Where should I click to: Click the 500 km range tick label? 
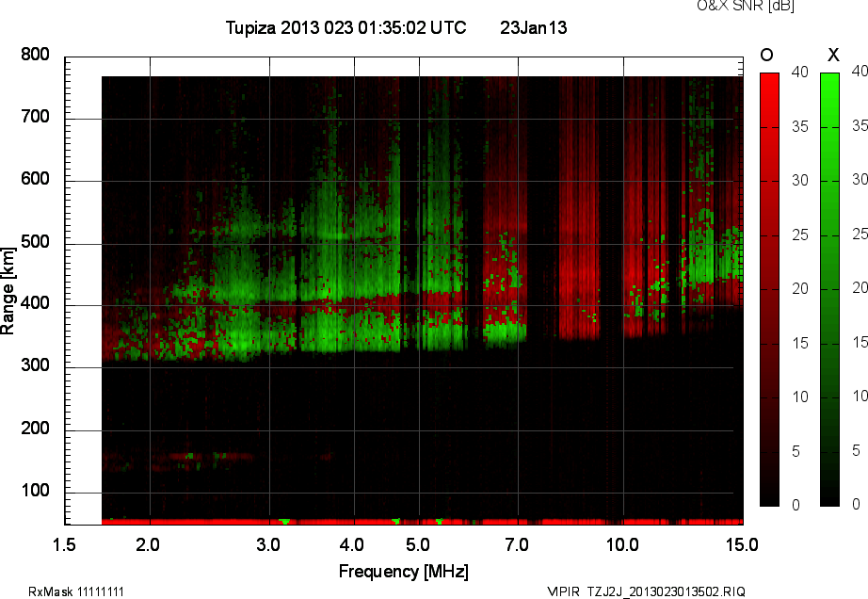35,243
